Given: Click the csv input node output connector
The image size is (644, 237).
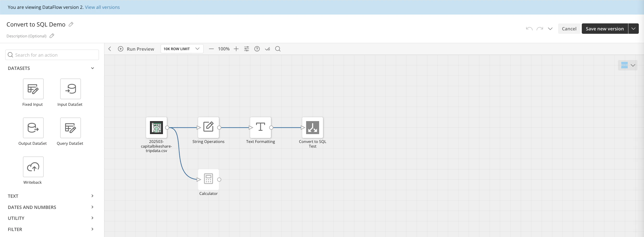Looking at the screenshot, I should (167, 128).
